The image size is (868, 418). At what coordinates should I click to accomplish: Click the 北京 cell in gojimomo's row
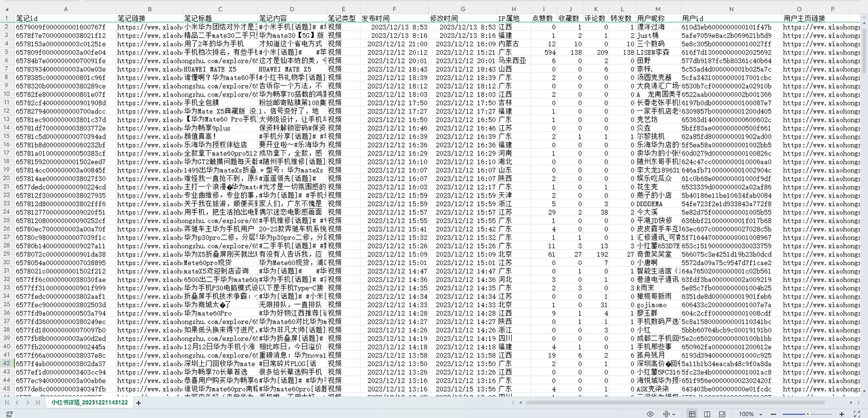tap(514, 305)
